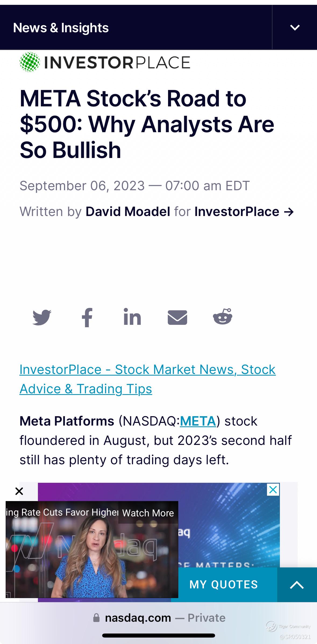The image size is (317, 644).
Task: Close the banner advertisement
Action: (273, 490)
